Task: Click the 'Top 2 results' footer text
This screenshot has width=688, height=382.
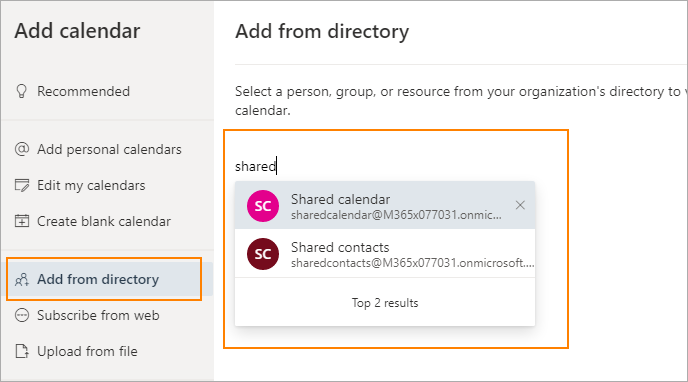Action: [x=385, y=303]
